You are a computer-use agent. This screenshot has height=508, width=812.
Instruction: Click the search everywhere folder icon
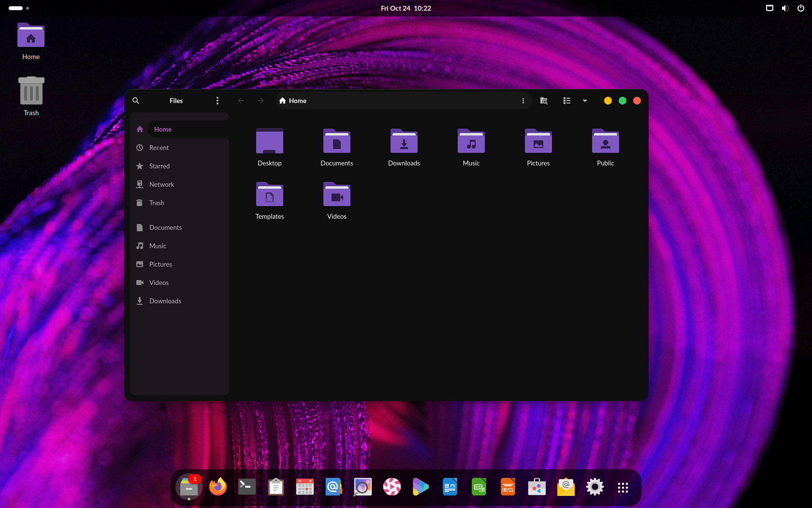[544, 101]
